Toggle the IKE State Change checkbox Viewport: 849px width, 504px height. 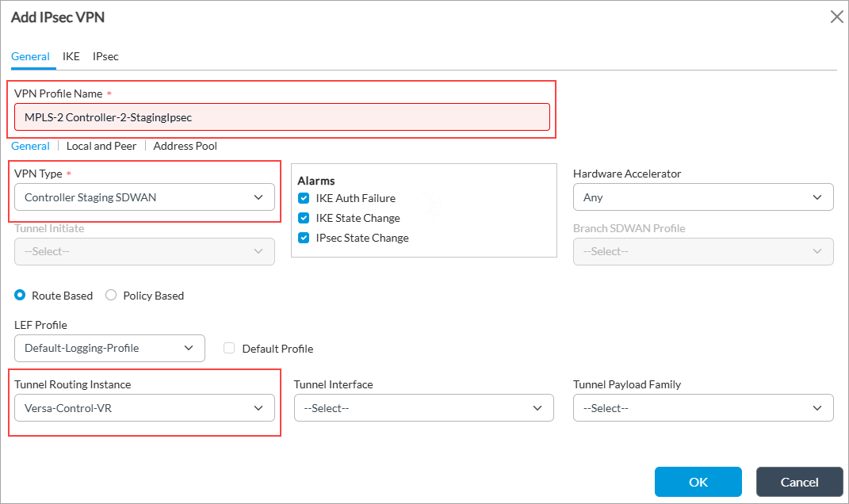pos(304,218)
